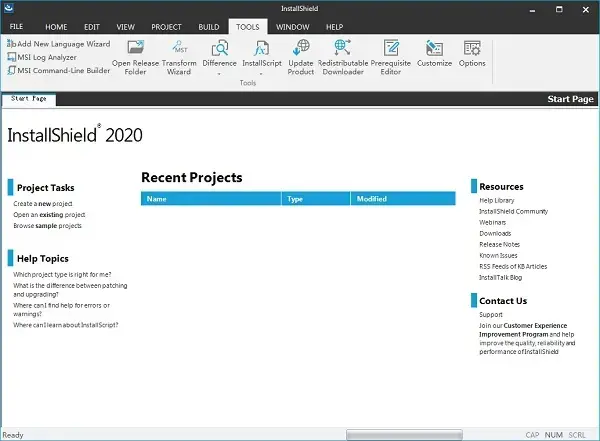Screen dimensions: 600x441
Task: Sort recent projects by Name column
Action: 211,199
